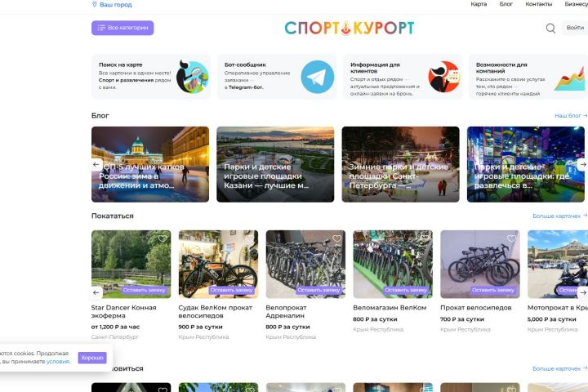588x392 pixels.
Task: Open the Блог menu item
Action: 506,4
